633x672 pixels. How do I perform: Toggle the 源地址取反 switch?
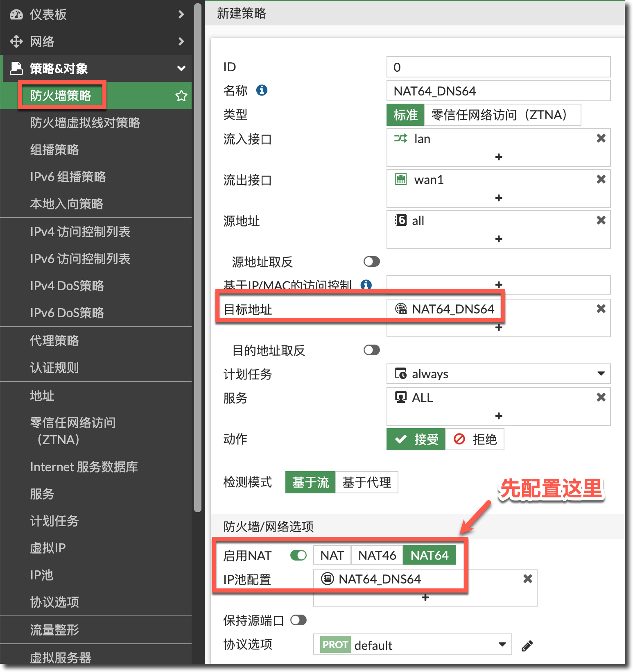371,262
